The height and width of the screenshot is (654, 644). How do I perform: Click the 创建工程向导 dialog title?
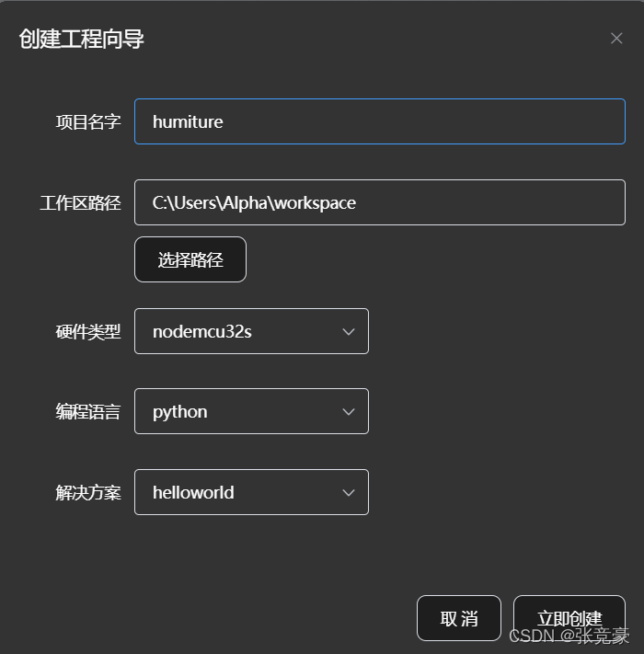81,40
